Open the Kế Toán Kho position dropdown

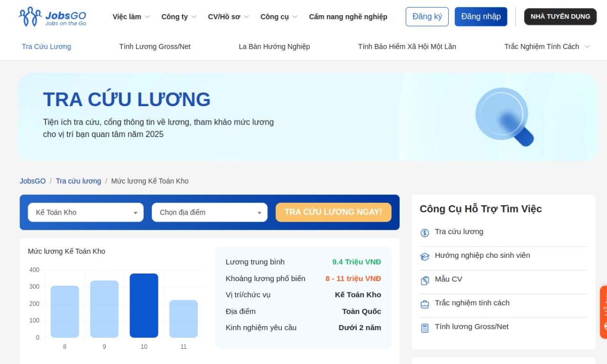[x=85, y=212]
